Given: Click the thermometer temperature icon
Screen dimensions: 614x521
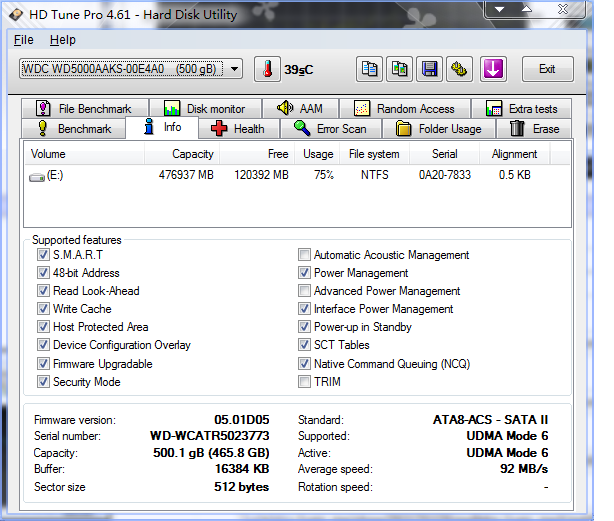Looking at the screenshot, I should pyautogui.click(x=267, y=69).
